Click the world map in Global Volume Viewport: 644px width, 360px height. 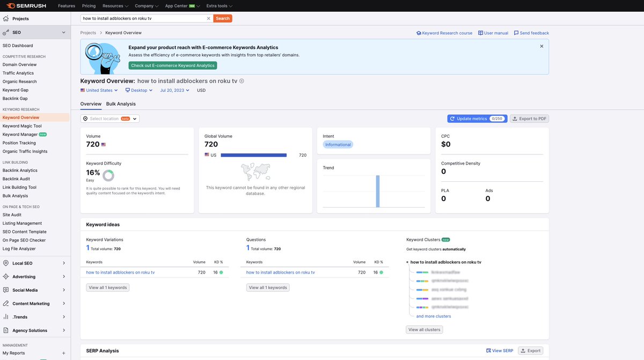click(x=255, y=172)
